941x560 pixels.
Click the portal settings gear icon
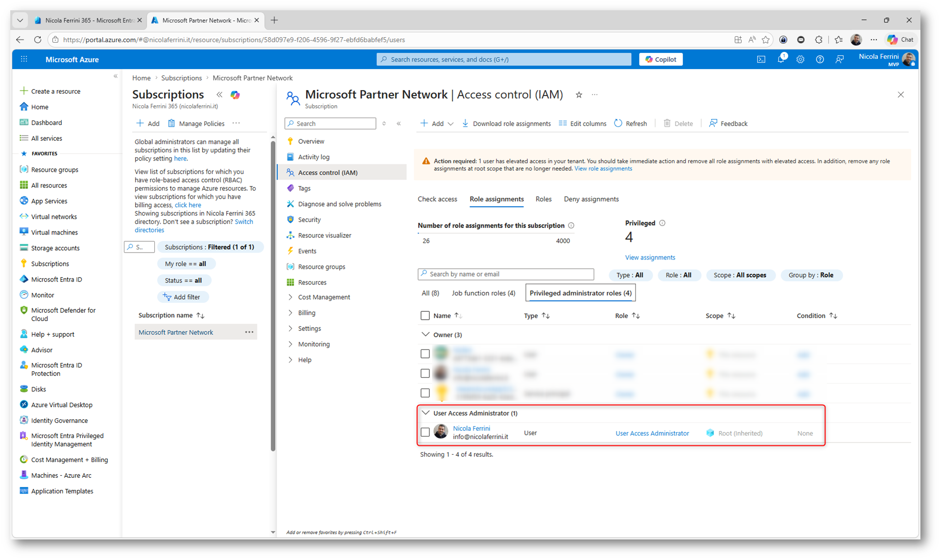point(800,59)
